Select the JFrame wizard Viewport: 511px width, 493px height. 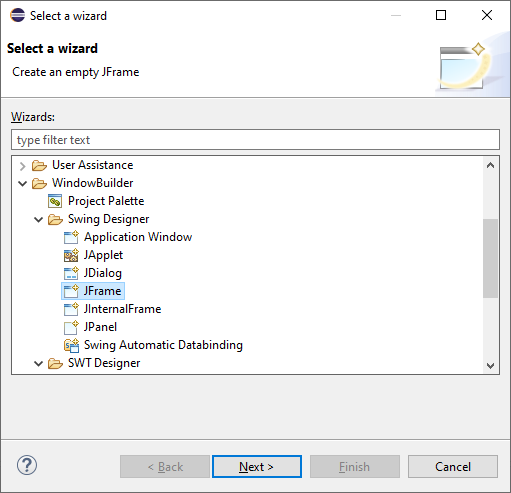click(x=102, y=291)
